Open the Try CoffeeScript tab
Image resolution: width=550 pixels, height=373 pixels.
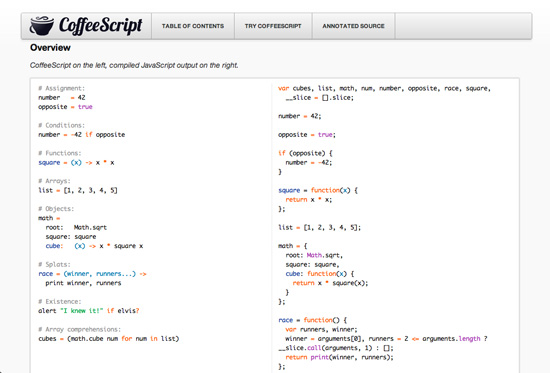tap(273, 26)
